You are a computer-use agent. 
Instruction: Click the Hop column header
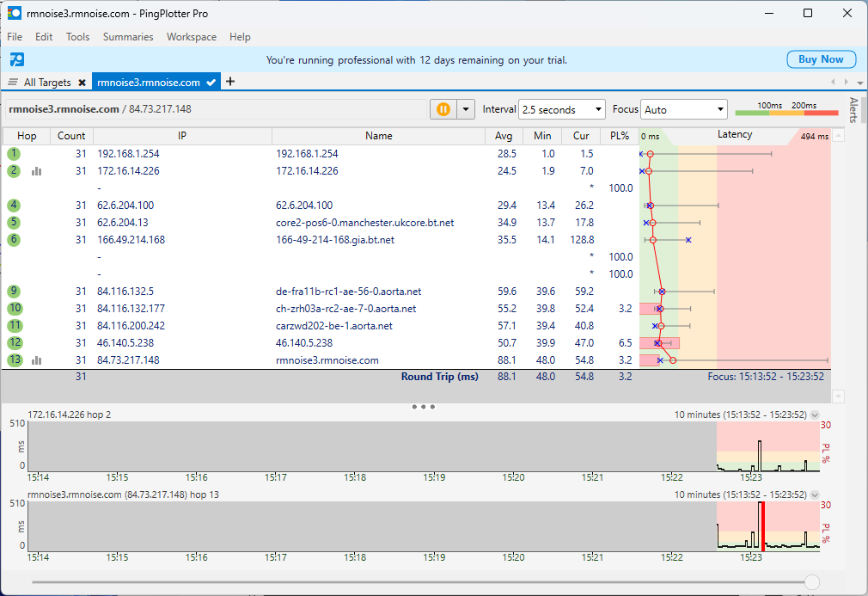point(27,136)
